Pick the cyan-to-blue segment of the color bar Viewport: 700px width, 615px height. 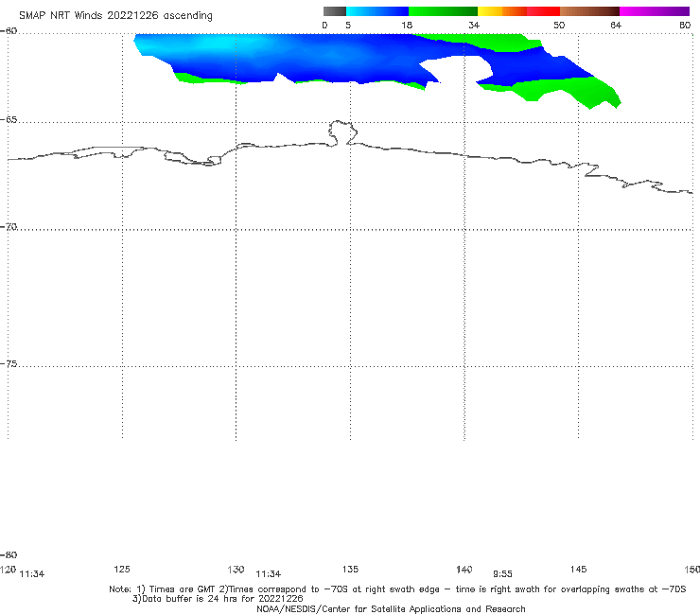pos(377,11)
